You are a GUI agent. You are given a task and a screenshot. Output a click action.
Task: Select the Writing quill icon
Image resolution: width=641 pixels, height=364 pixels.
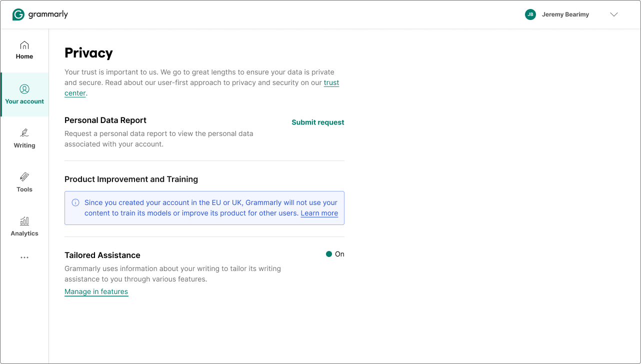click(24, 133)
